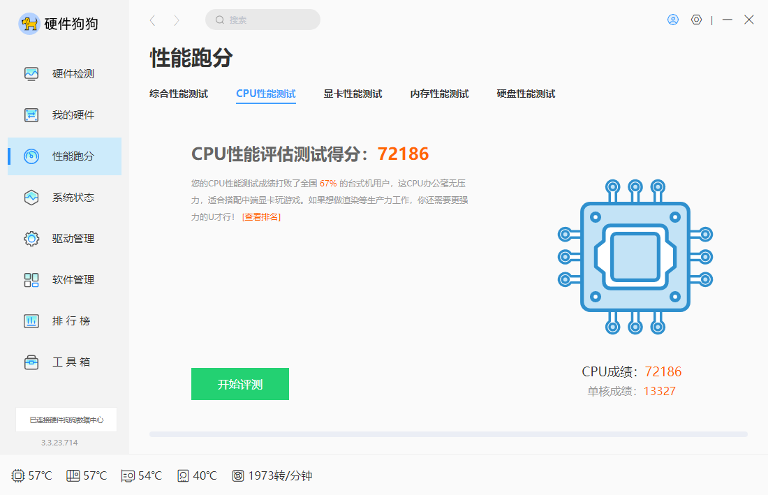Click the large CPU chip illustration
768x495 pixels.
click(635, 257)
